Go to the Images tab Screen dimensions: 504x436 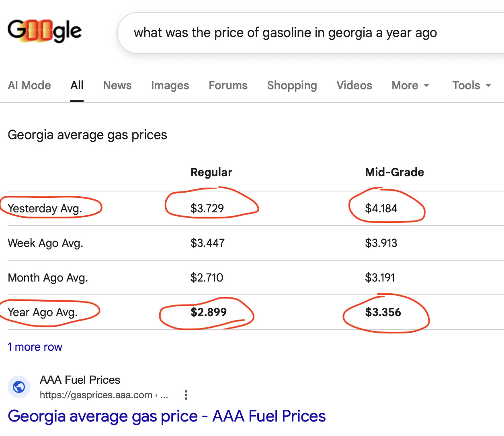click(x=170, y=85)
